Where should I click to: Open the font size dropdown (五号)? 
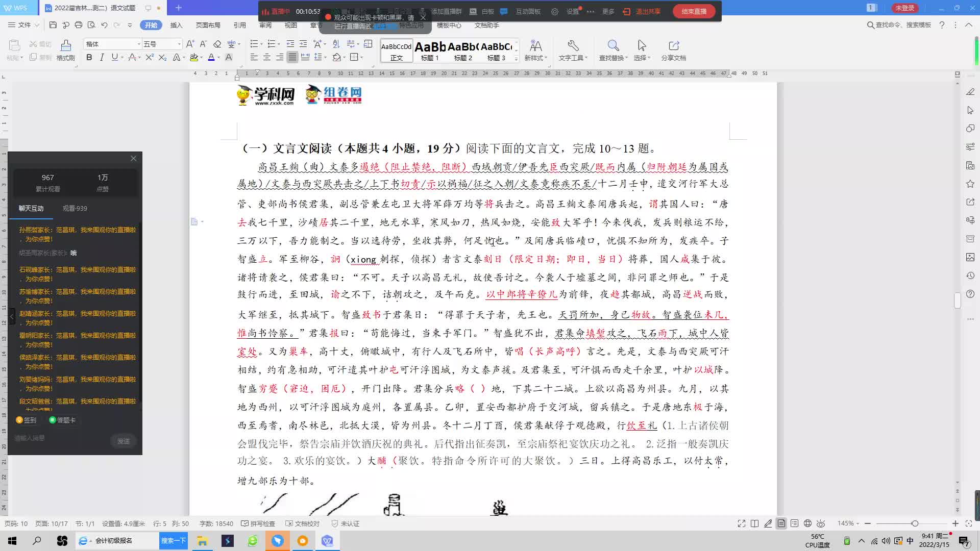[x=179, y=44]
